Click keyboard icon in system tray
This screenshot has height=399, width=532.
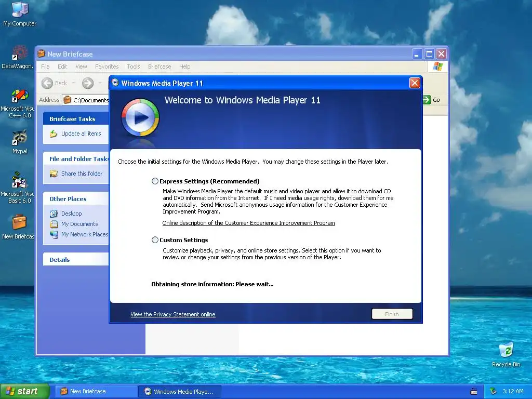[474, 392]
